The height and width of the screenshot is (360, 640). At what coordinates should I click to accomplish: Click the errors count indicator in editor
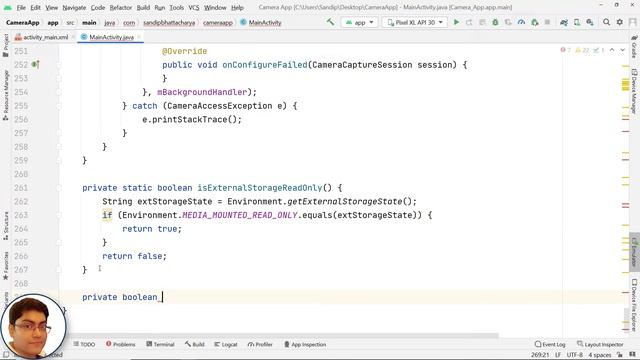[x=565, y=50]
